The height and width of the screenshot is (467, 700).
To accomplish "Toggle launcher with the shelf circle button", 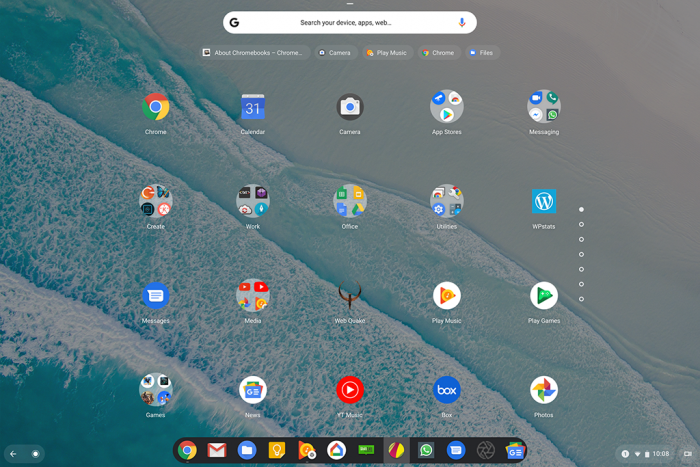I will (x=35, y=454).
